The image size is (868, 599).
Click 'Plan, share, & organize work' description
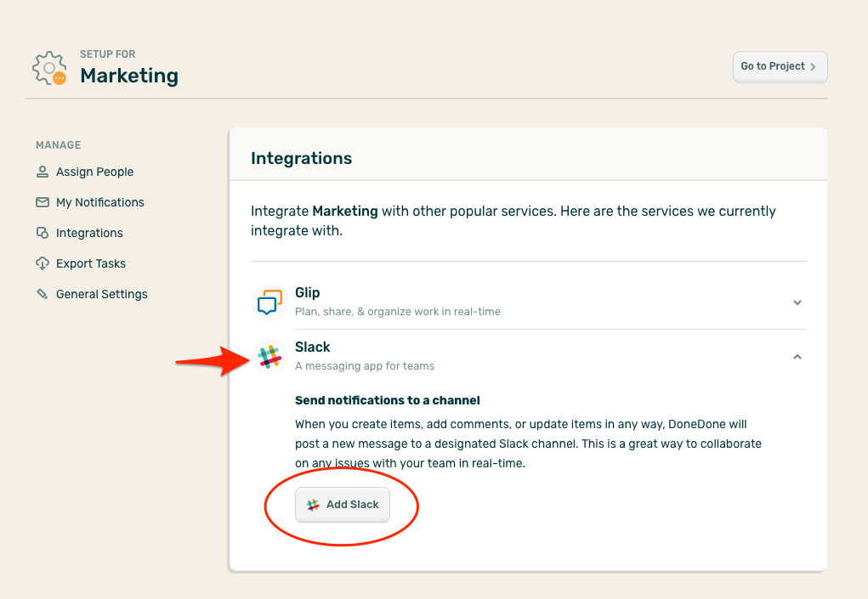click(398, 311)
